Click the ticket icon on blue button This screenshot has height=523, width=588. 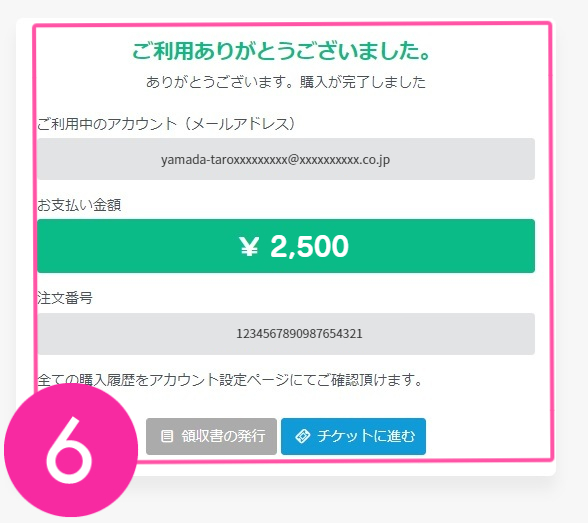(303, 436)
